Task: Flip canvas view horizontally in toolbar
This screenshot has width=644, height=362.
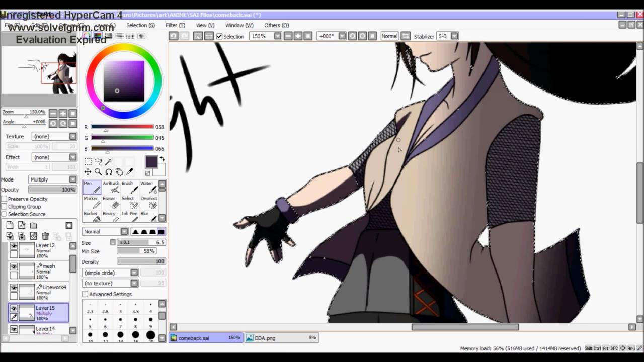Action: pos(406,36)
